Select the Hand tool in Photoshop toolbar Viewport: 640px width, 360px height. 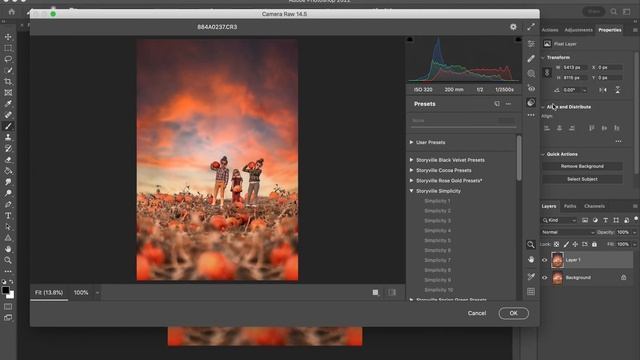(8, 249)
